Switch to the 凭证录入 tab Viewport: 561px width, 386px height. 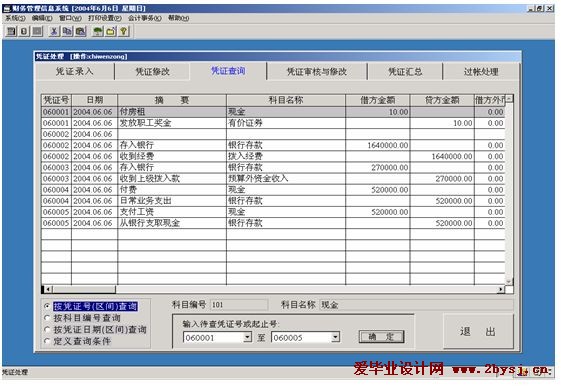point(75,72)
